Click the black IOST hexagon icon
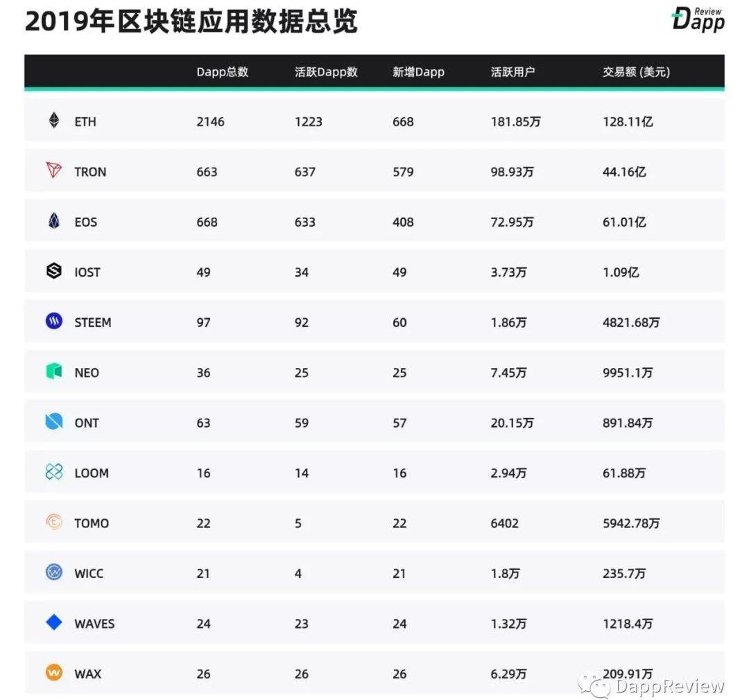The width and height of the screenshot is (749, 700). click(54, 271)
